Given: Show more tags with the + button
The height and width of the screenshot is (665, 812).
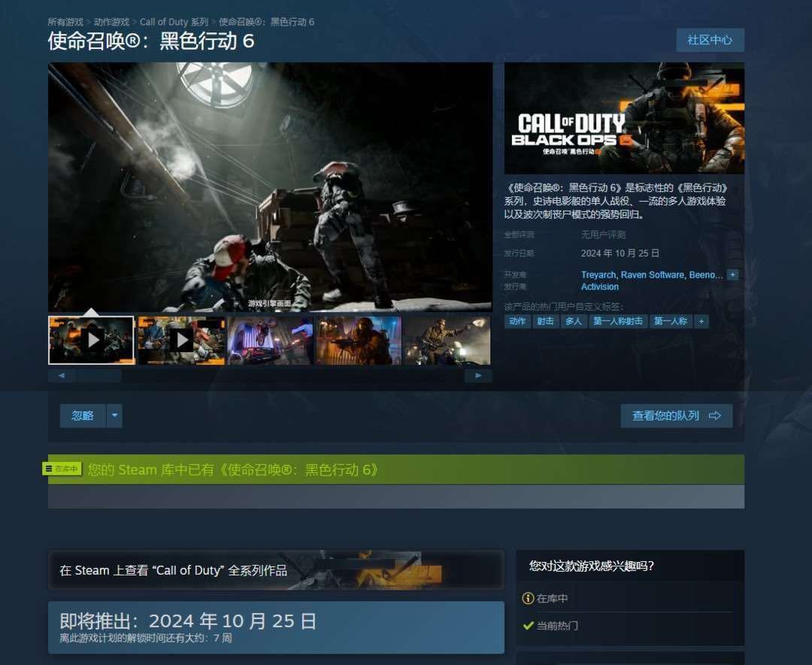Looking at the screenshot, I should 701,321.
